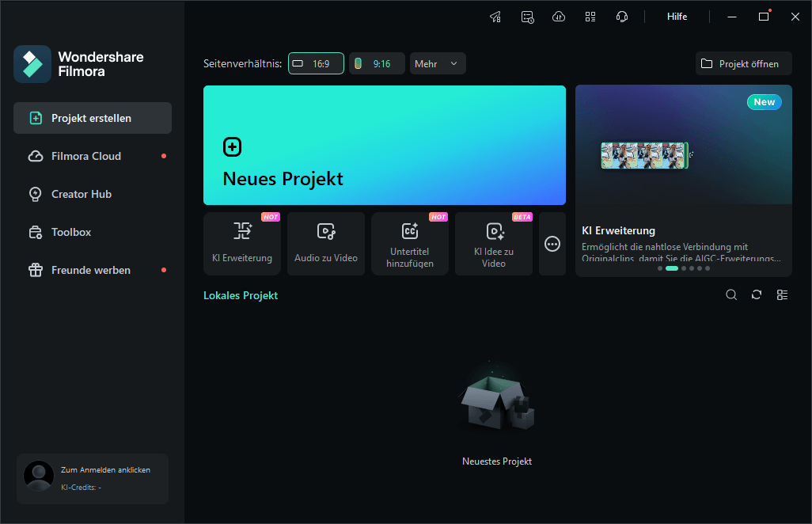
Task: Select the 16:9 aspect ratio
Action: [x=316, y=63]
